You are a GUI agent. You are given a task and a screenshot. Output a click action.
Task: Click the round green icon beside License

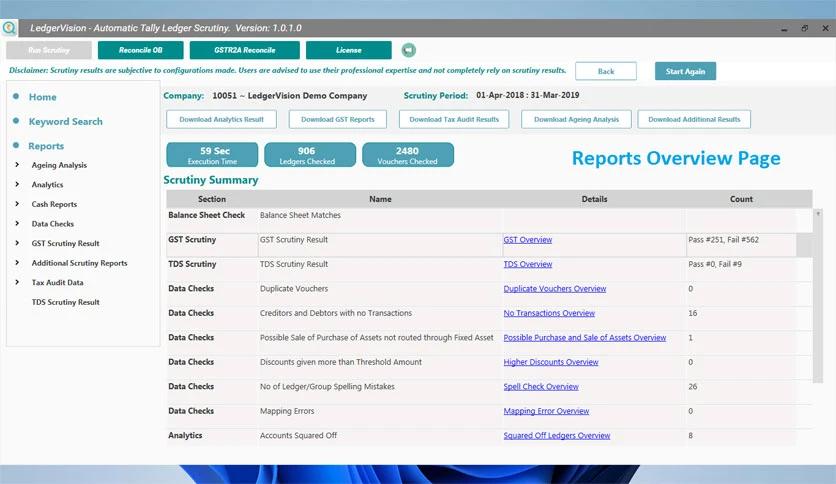tap(408, 50)
